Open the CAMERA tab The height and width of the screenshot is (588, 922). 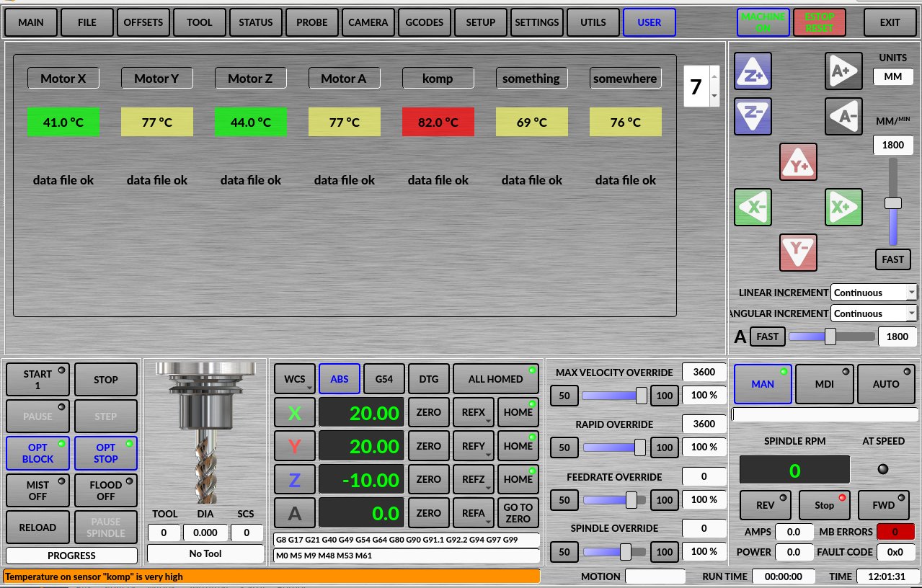point(368,22)
